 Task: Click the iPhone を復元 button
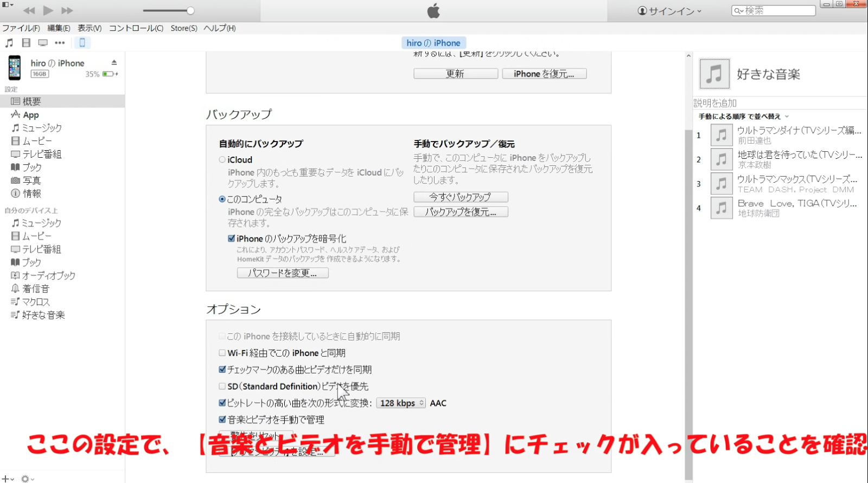(x=544, y=74)
